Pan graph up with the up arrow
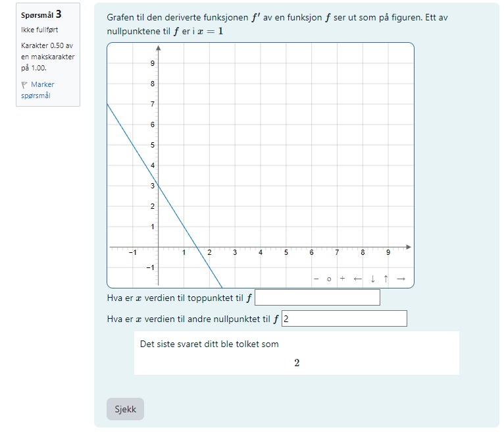Image resolution: width=504 pixels, height=436 pixels. pyautogui.click(x=386, y=279)
